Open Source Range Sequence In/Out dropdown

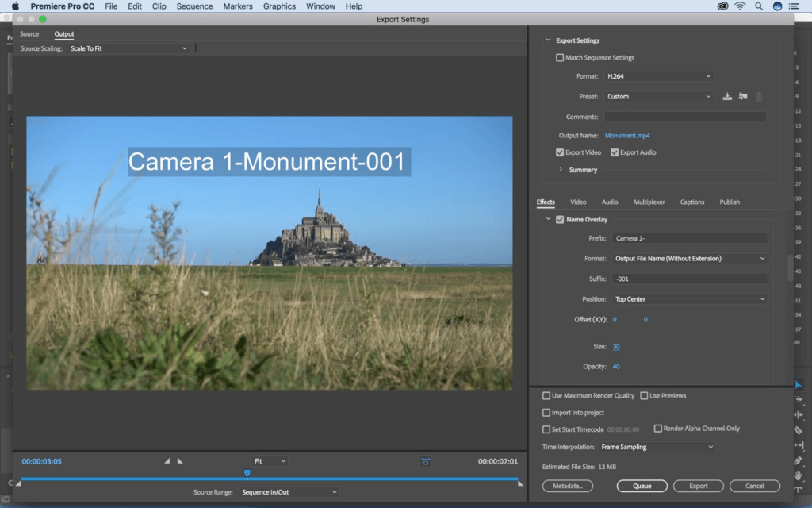[289, 492]
